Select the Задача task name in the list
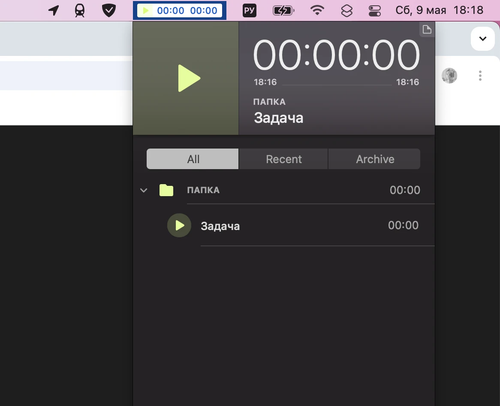The image size is (500, 406). 220,226
